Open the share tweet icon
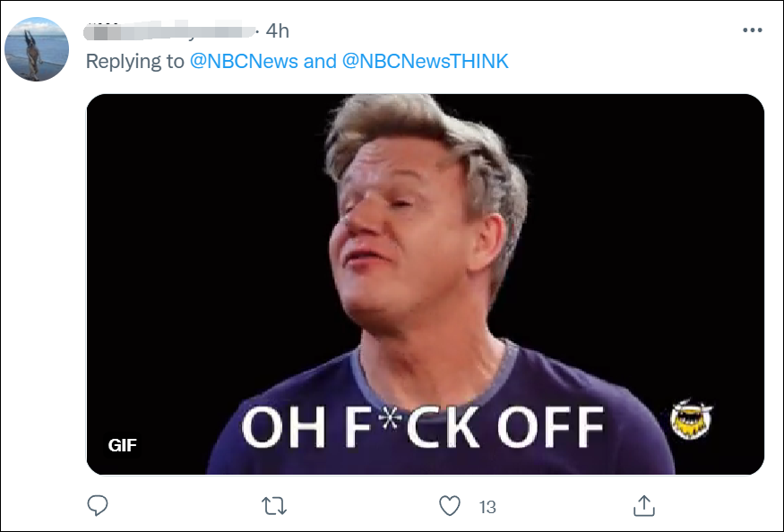The width and height of the screenshot is (784, 532). 643,506
